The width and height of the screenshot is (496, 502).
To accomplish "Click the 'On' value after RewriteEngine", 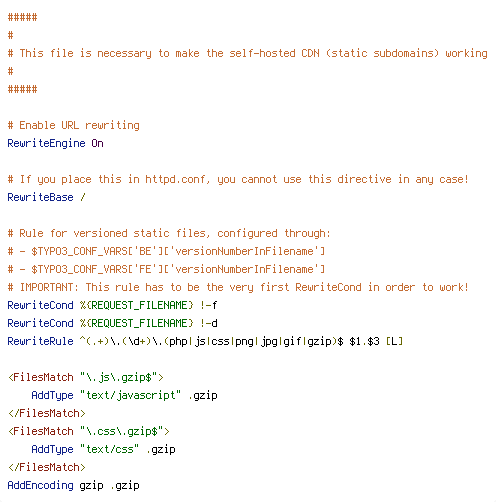I will click(97, 143).
